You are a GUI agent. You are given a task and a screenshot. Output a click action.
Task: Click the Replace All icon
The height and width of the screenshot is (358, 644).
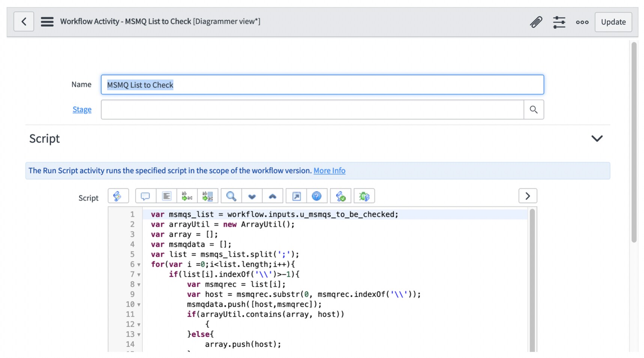click(x=208, y=196)
